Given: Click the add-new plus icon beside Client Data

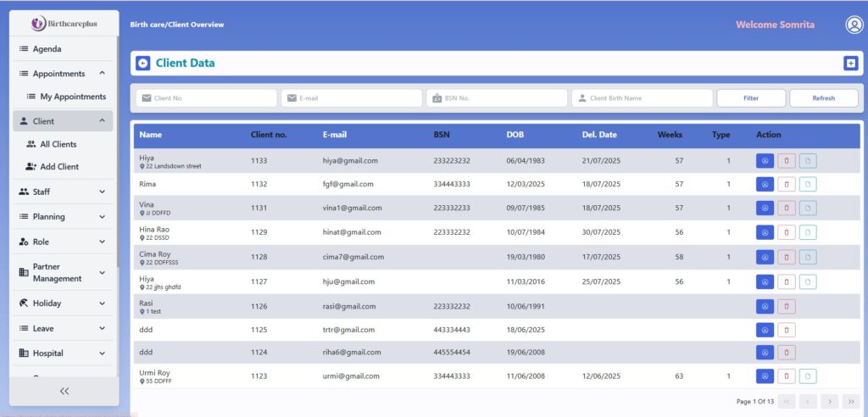Looking at the screenshot, I should tap(850, 64).
